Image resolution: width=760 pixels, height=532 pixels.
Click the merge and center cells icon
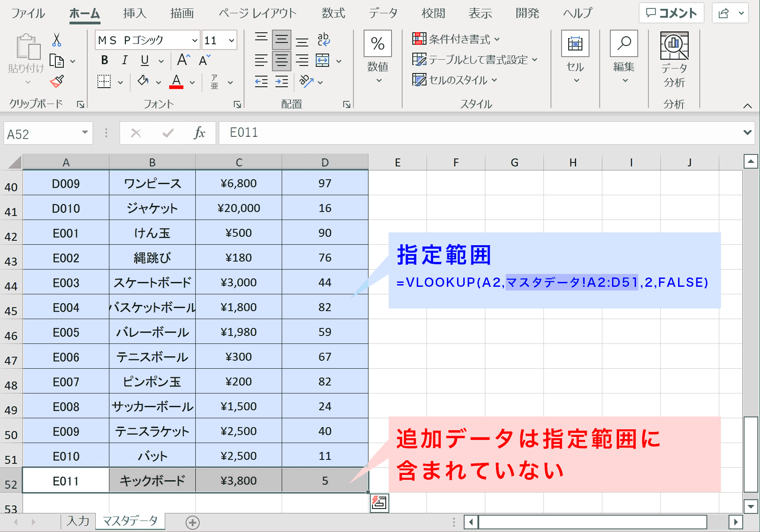click(322, 61)
